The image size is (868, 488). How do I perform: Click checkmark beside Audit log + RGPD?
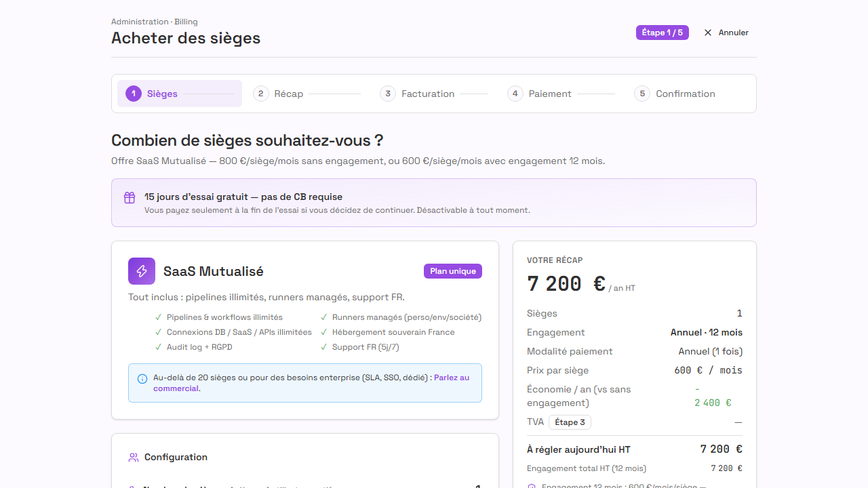point(159,347)
